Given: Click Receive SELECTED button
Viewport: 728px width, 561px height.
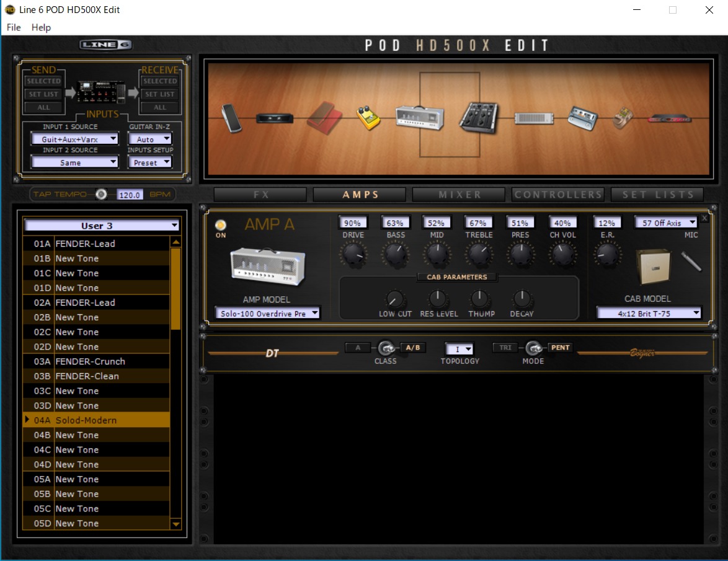Looking at the screenshot, I should 160,81.
